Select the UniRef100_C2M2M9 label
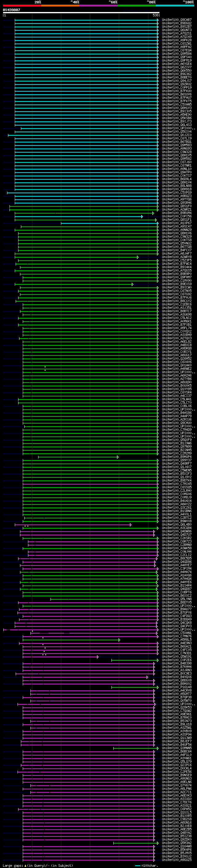 click(x=177, y=454)
